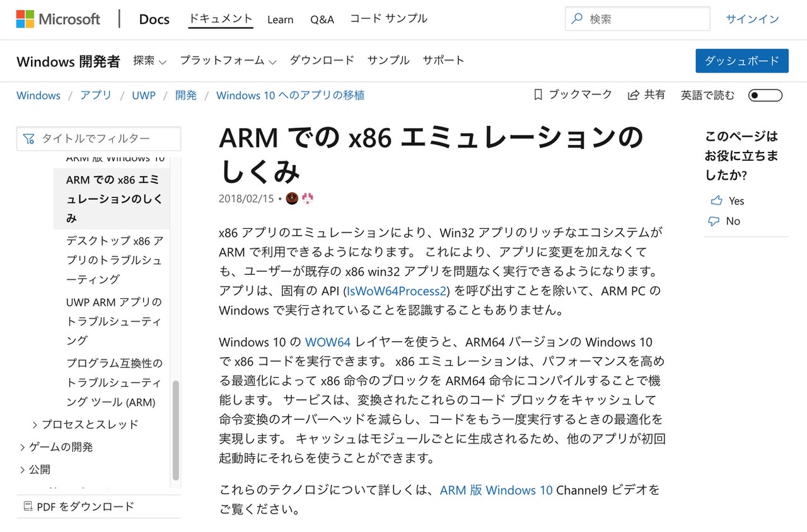Click the thumbs-up Yes feedback icon
Viewport: 807px width, 532px height.
(x=716, y=200)
